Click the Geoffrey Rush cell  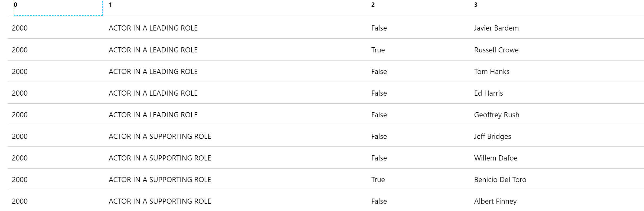pos(497,115)
